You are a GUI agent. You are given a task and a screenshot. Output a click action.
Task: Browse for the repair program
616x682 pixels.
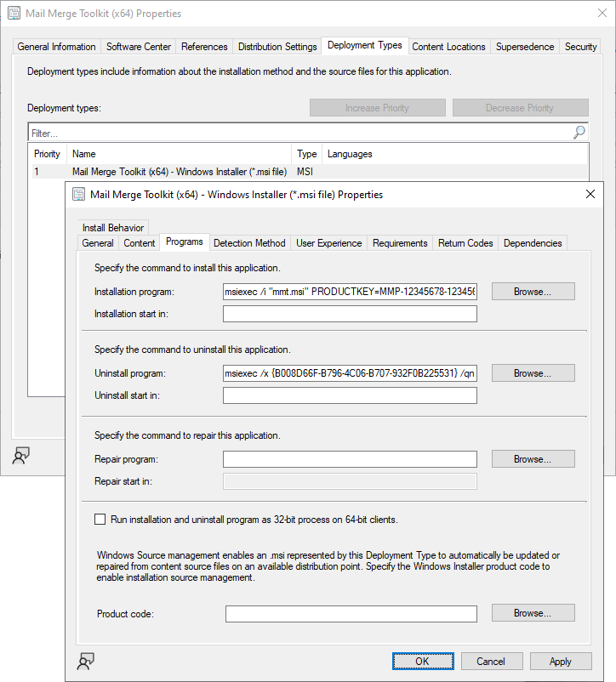click(533, 459)
